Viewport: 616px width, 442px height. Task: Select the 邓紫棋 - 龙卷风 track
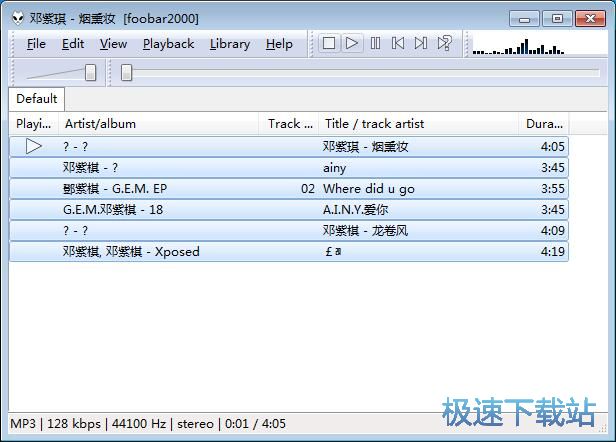289,231
